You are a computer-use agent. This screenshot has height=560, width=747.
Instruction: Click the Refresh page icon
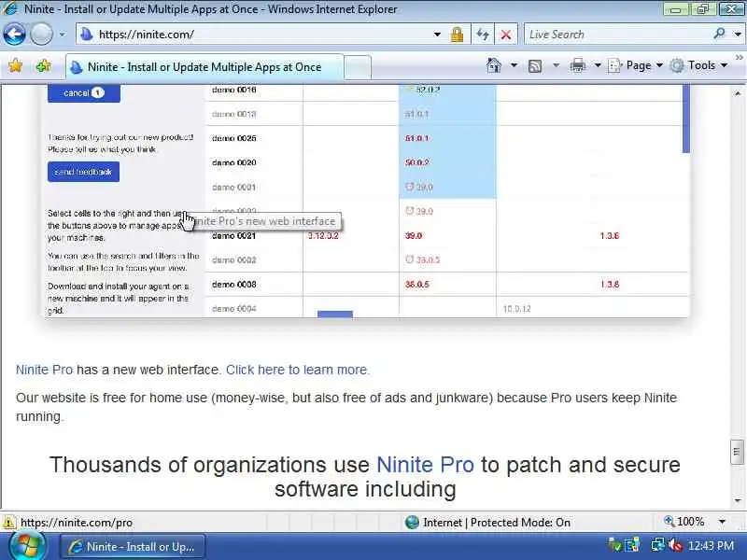coord(483,35)
